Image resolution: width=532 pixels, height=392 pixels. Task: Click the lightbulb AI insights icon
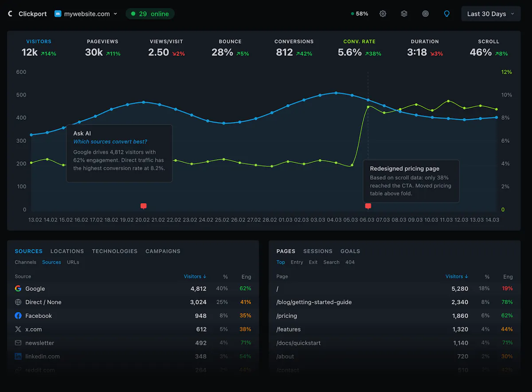[x=447, y=14]
